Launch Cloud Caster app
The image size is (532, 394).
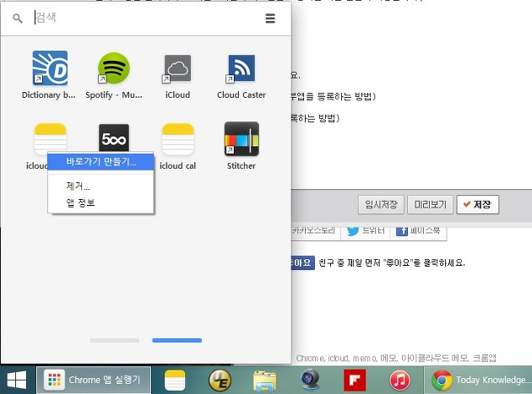click(x=242, y=68)
